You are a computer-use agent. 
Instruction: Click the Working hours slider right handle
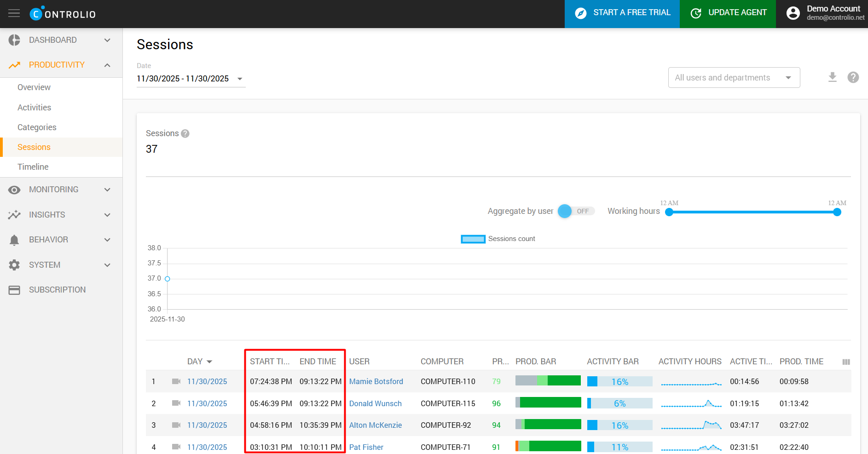(x=837, y=212)
